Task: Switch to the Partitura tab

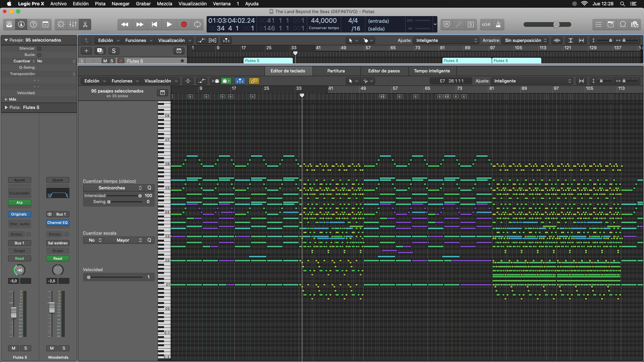Action: 336,71
